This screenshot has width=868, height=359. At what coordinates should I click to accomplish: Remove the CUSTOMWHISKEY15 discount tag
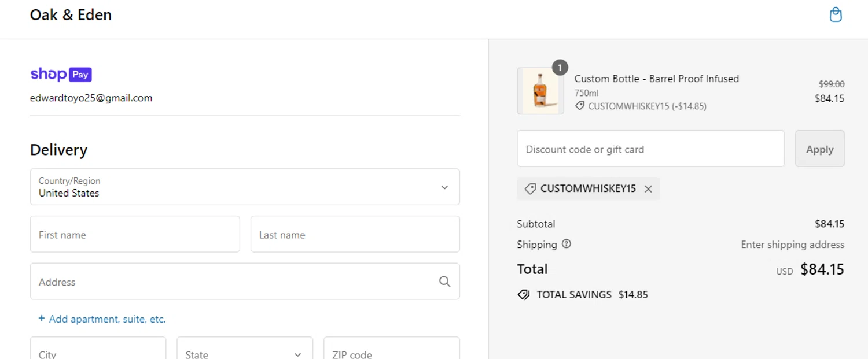(648, 189)
